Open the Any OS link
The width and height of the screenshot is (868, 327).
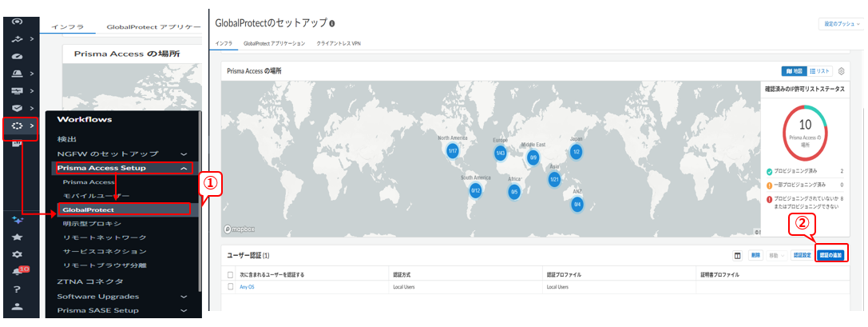(x=247, y=286)
